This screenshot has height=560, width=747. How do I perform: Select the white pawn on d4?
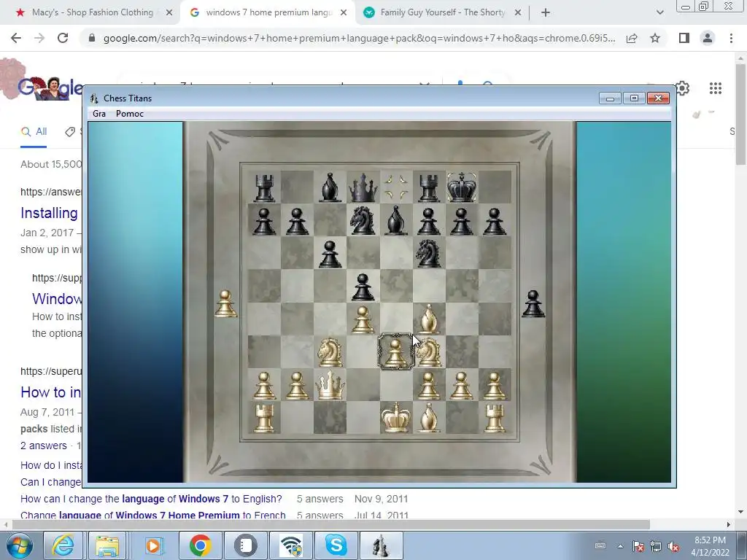click(x=363, y=320)
